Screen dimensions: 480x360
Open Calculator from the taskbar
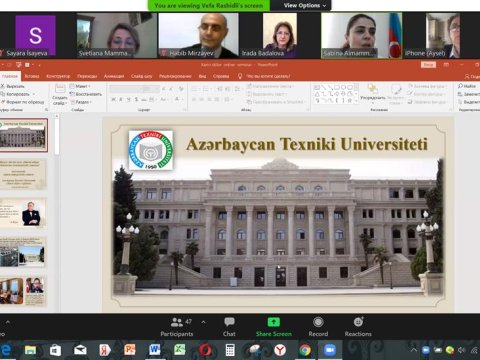click(230, 350)
